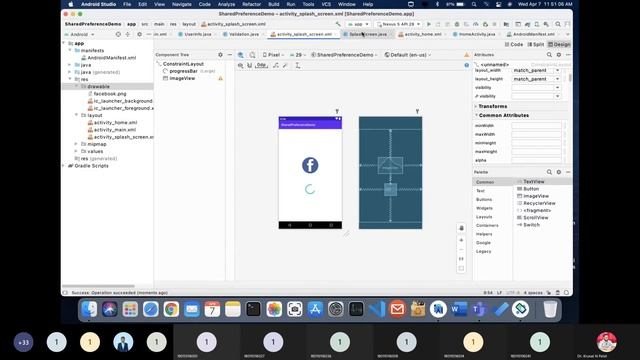This screenshot has height=360, width=640.
Task: Run the app with the green play icon
Action: coord(429,24)
